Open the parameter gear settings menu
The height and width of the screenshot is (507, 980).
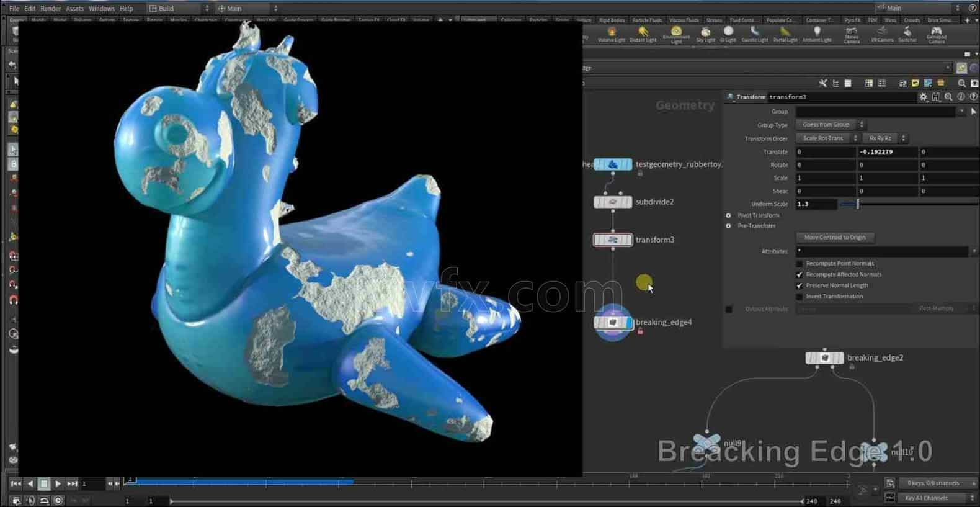coord(924,97)
